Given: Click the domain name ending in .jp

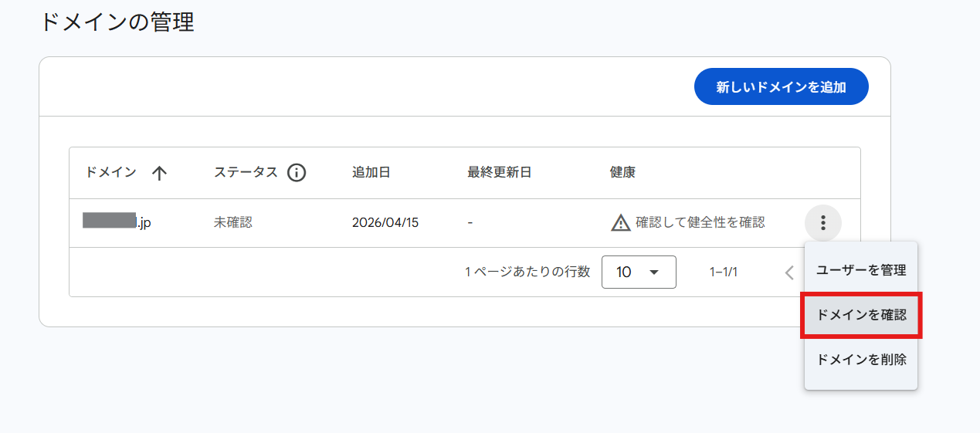Looking at the screenshot, I should (117, 222).
